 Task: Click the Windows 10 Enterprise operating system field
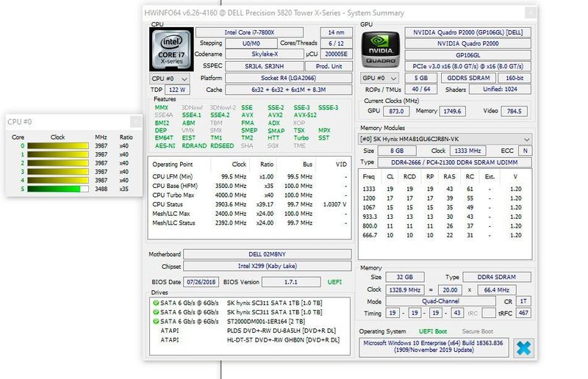(434, 347)
